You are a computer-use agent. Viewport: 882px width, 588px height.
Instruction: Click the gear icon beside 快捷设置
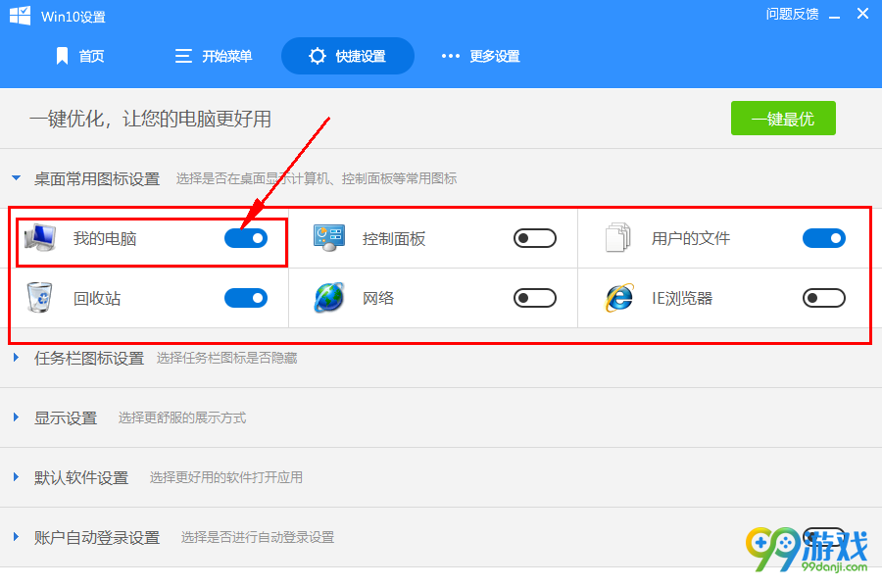(x=318, y=56)
